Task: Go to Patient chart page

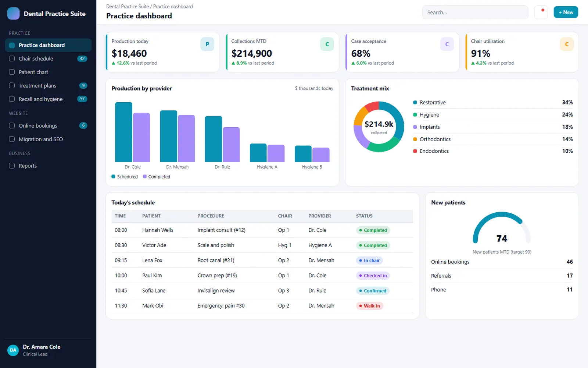Action: click(x=48, y=72)
